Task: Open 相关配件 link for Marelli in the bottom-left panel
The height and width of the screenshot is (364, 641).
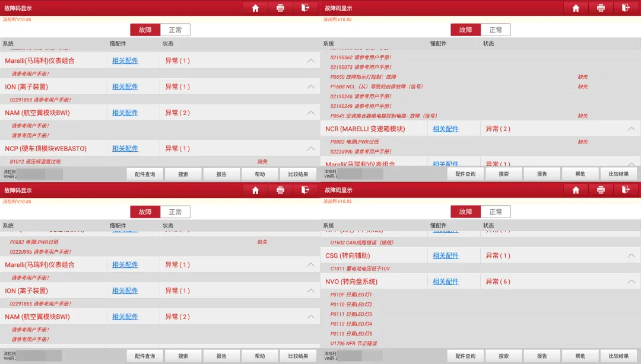Action: pos(125,265)
